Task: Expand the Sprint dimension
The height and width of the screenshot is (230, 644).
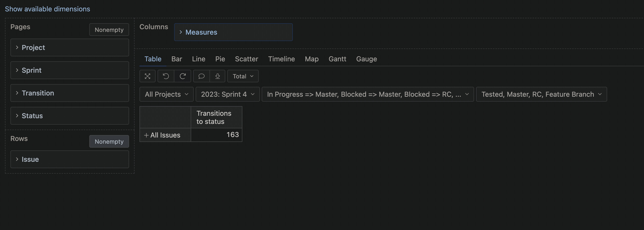Action: (x=69, y=70)
